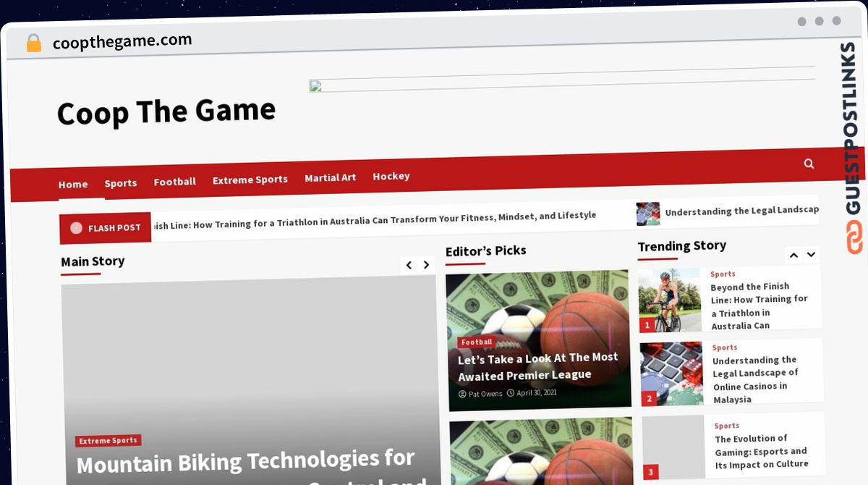Image resolution: width=868 pixels, height=485 pixels.
Task: Click the flash ticker triathlon headline
Action: [x=375, y=220]
